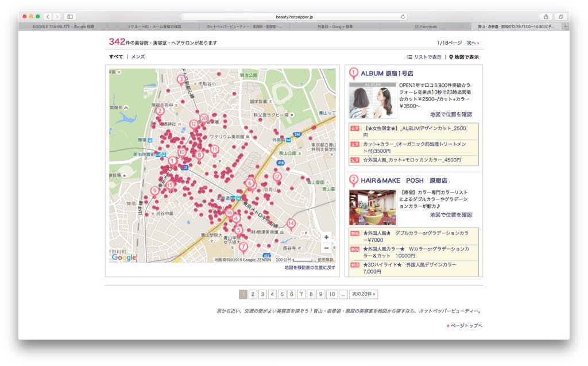
Task: Show all tabs with the tab overview icon
Action: pyautogui.click(x=560, y=17)
